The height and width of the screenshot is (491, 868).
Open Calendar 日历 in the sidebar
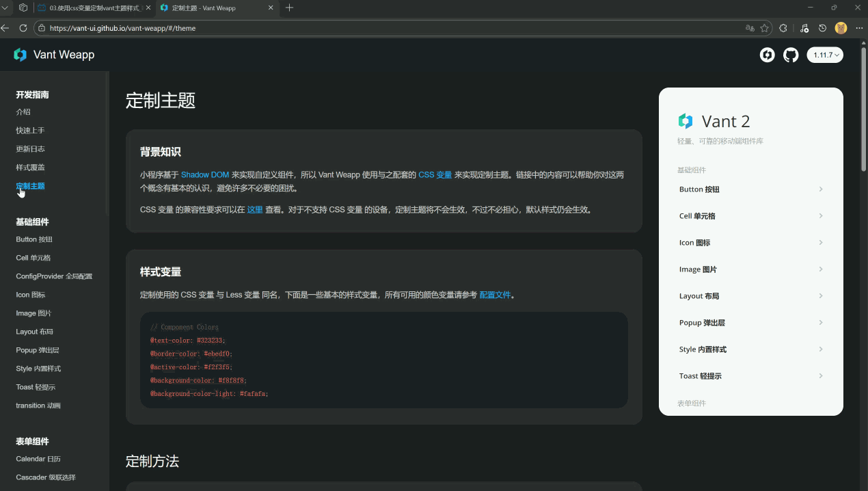[x=38, y=459]
